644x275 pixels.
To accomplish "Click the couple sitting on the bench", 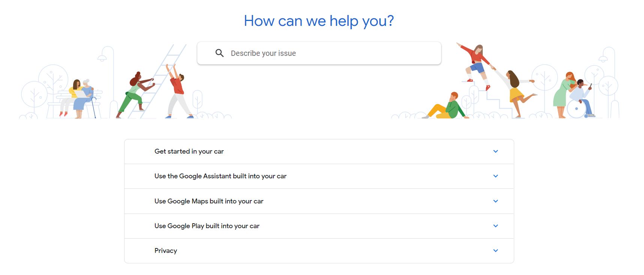I will 81,97.
